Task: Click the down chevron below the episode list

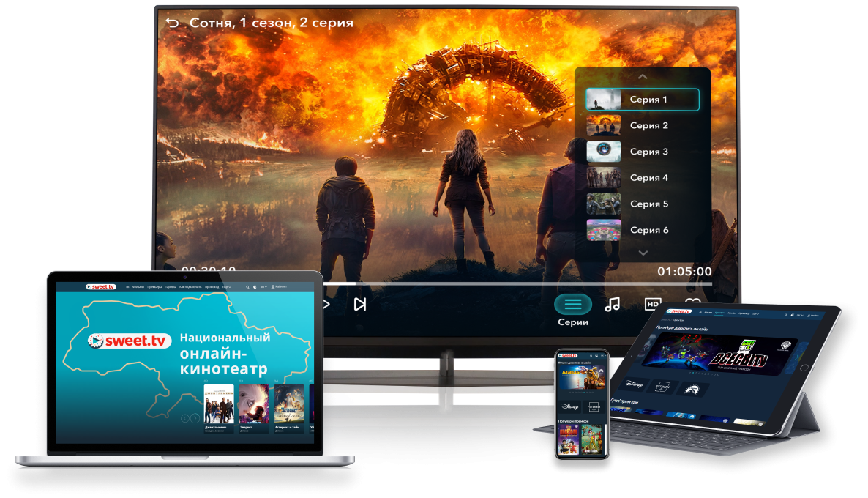Action: pyautogui.click(x=643, y=253)
